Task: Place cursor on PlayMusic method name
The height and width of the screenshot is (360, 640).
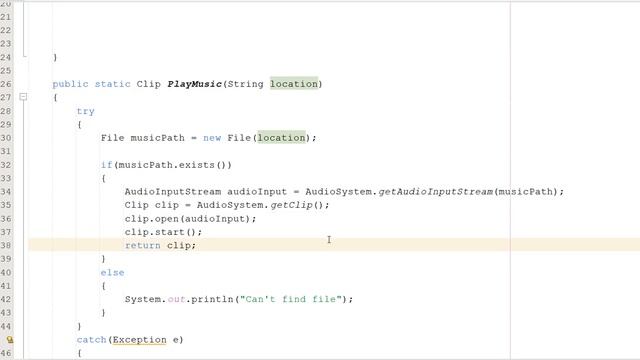Action: click(x=194, y=84)
